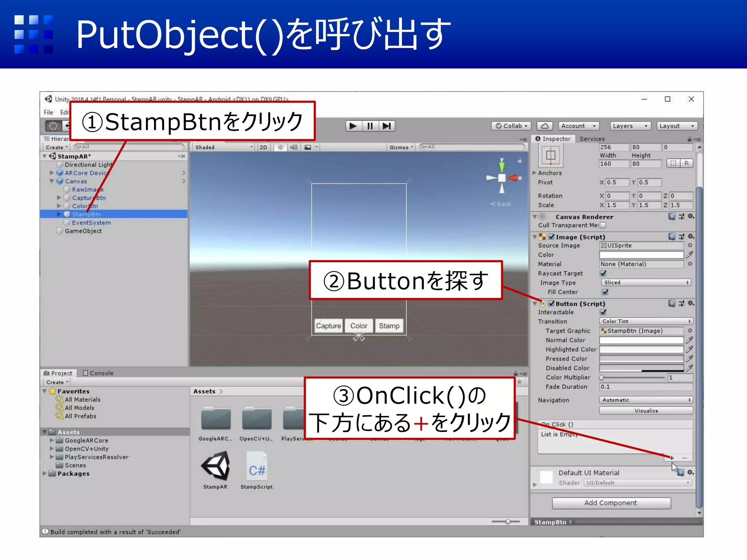
Task: Click the anchor presets square icon
Action: point(550,156)
